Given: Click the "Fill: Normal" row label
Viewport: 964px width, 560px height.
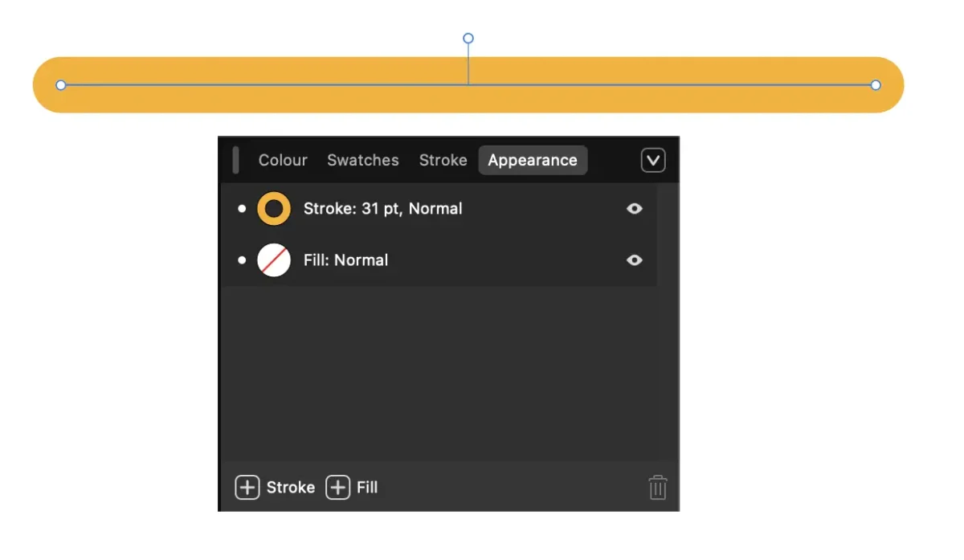Looking at the screenshot, I should tap(345, 260).
